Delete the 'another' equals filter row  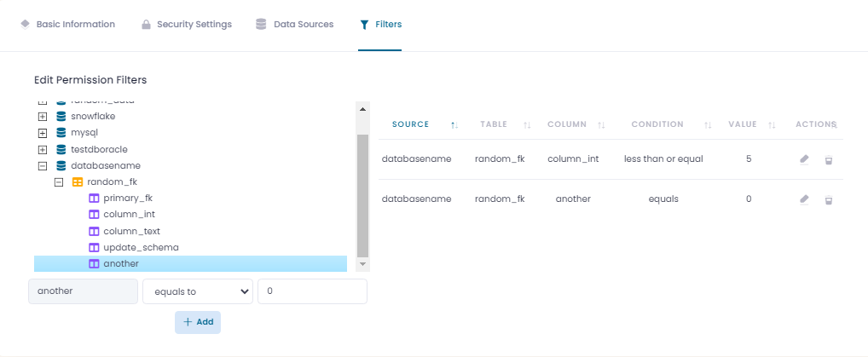(x=828, y=199)
